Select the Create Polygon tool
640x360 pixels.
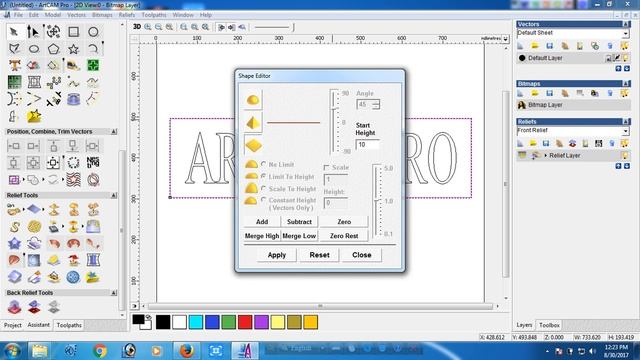(x=53, y=49)
